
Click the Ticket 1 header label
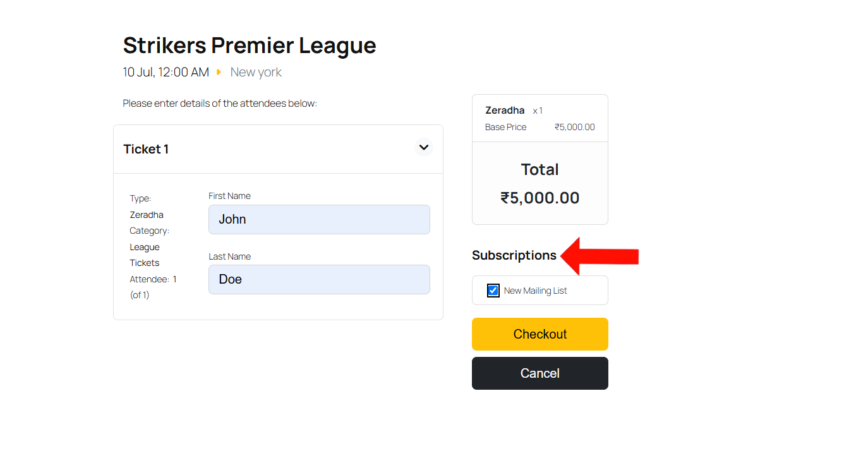click(x=146, y=149)
